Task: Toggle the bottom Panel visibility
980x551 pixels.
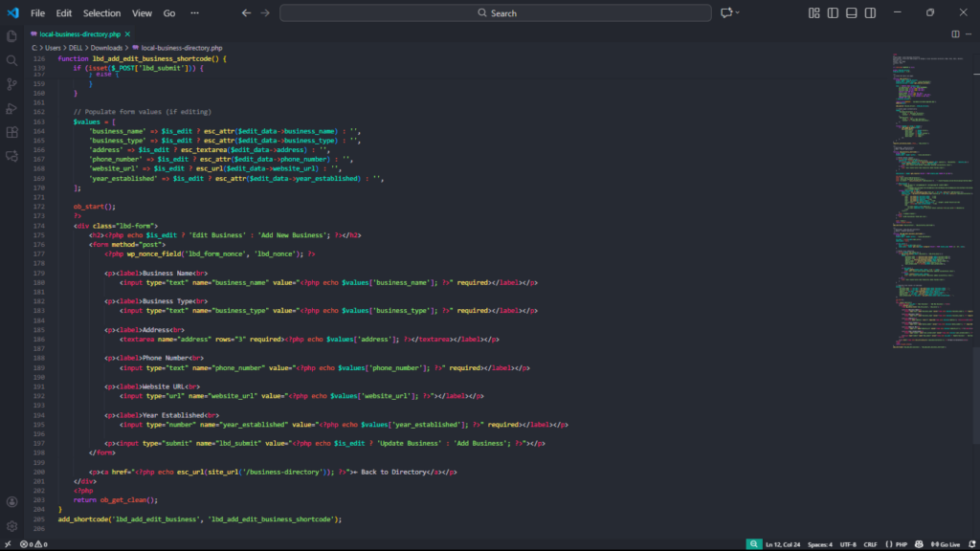Action: pos(851,13)
